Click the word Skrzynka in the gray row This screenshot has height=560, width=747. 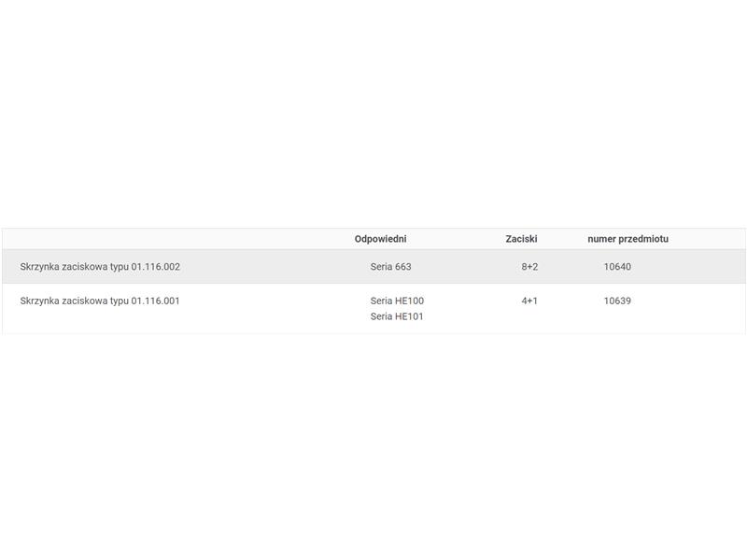coord(39,267)
